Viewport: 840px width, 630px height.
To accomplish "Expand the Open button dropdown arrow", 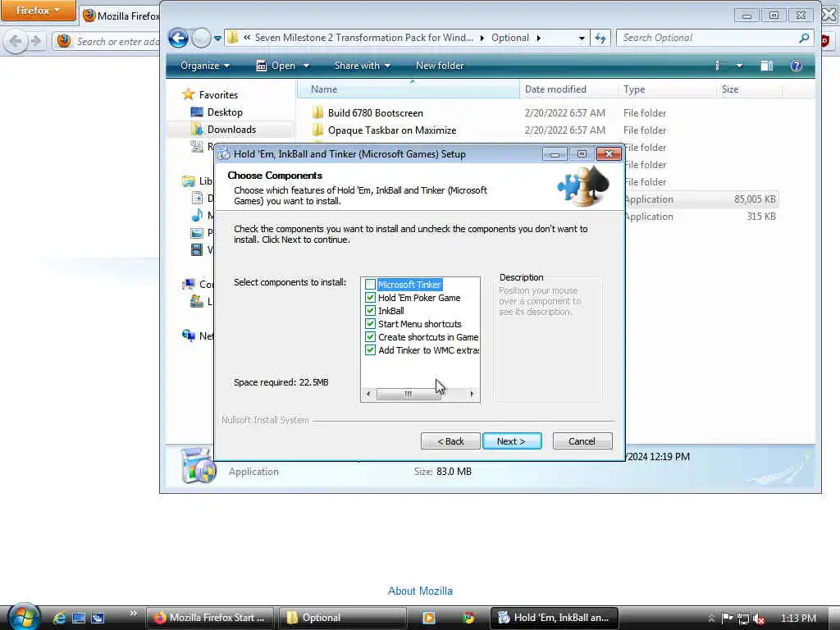I will pos(307,66).
